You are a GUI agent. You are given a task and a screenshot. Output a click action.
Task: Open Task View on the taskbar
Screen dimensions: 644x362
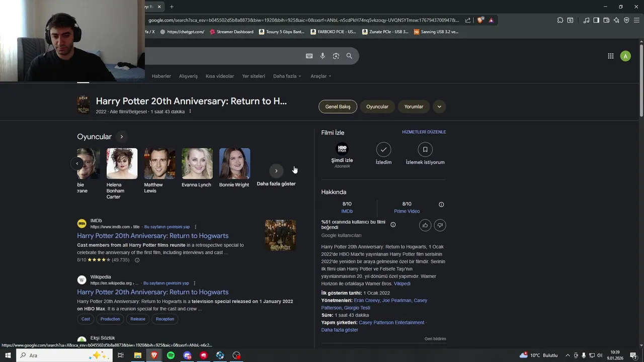[121, 355]
